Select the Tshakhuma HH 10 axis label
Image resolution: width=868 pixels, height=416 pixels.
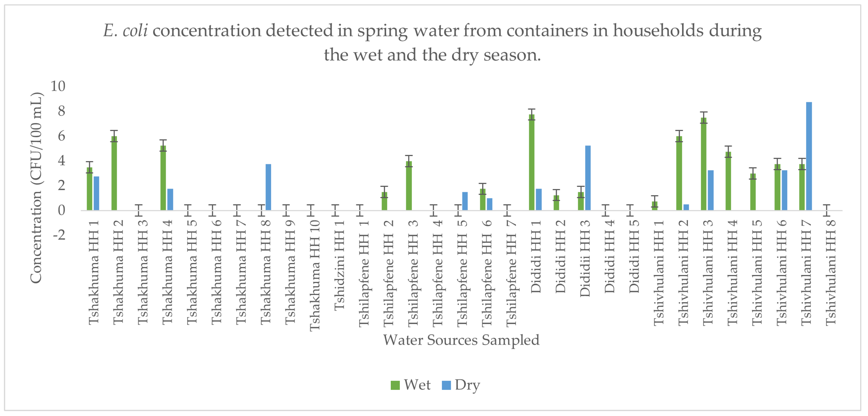pos(314,275)
